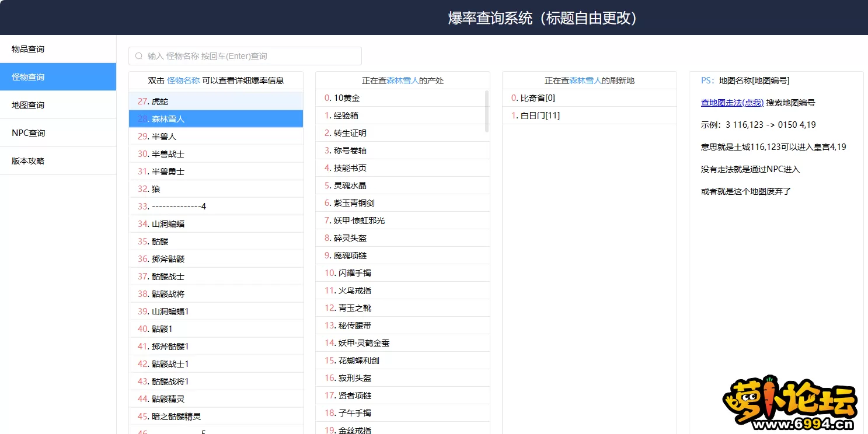The image size is (868, 434).
Task: Select monster row 38. 骷髅战将
Action: tap(216, 294)
